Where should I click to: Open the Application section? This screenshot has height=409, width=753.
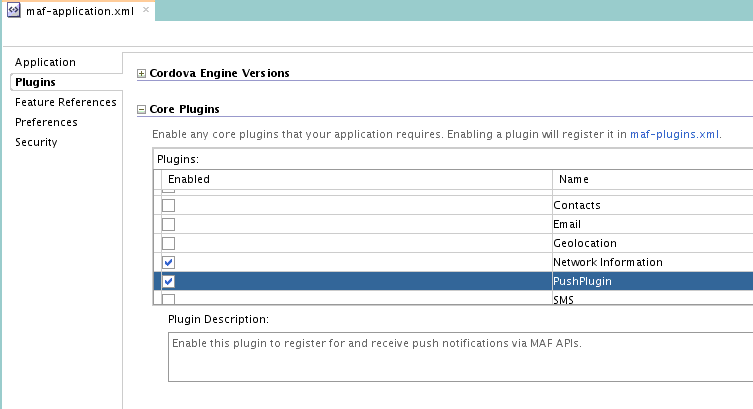coord(45,62)
